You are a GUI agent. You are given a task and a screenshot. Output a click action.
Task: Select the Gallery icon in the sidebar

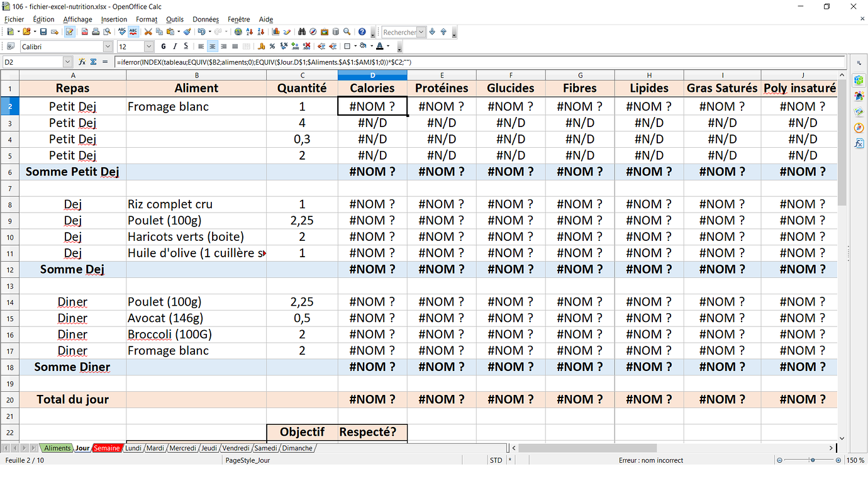click(x=858, y=111)
